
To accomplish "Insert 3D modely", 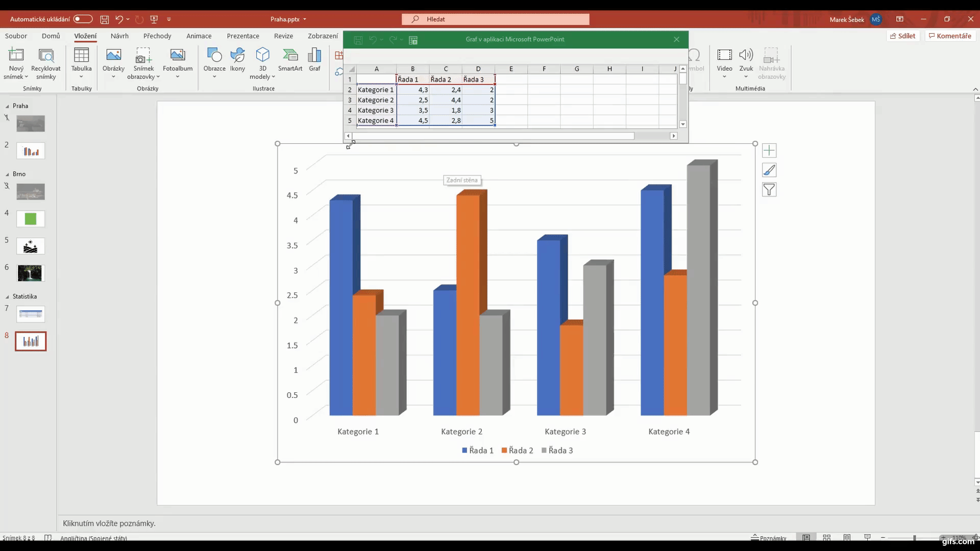I will click(262, 60).
